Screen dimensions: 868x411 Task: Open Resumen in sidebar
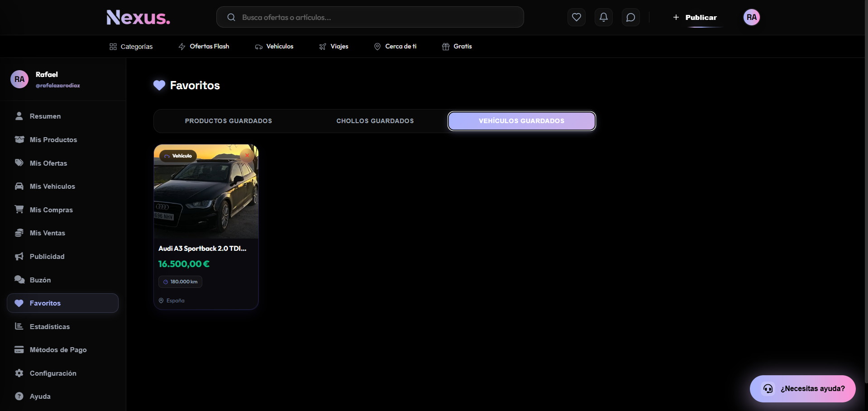[62, 116]
